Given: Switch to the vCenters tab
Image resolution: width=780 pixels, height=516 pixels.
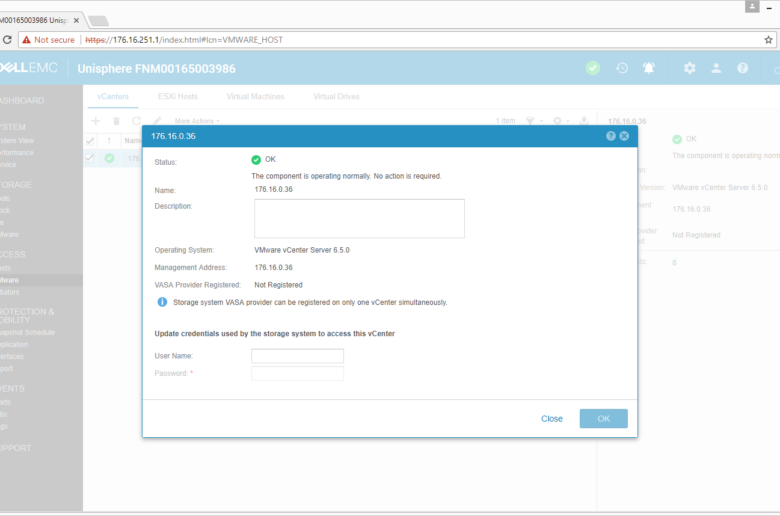Looking at the screenshot, I should (x=113, y=97).
